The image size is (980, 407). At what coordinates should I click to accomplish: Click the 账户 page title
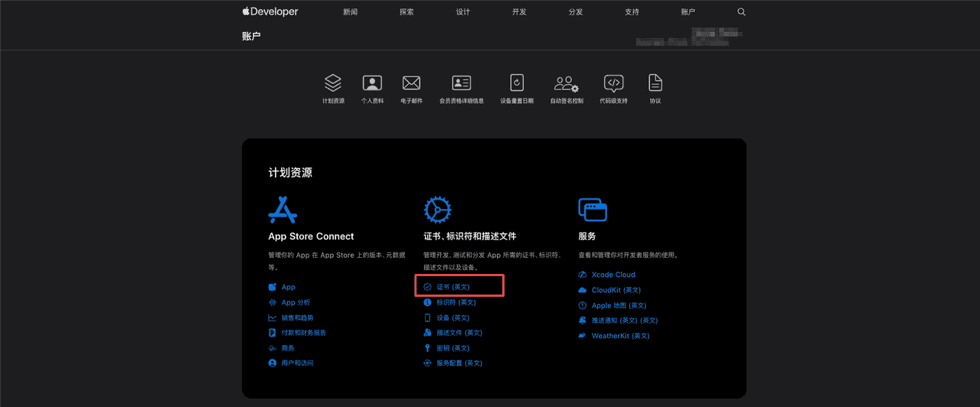pyautogui.click(x=251, y=36)
